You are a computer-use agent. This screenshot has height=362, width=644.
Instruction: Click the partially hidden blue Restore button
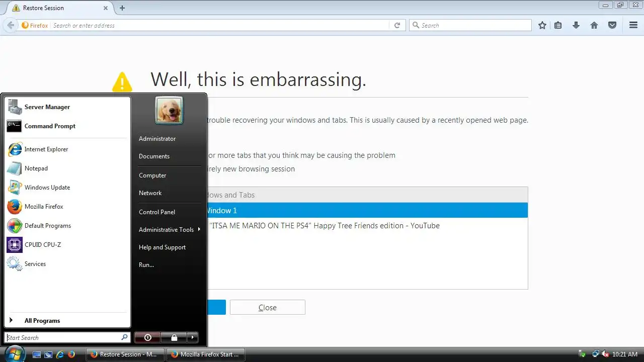click(x=216, y=307)
